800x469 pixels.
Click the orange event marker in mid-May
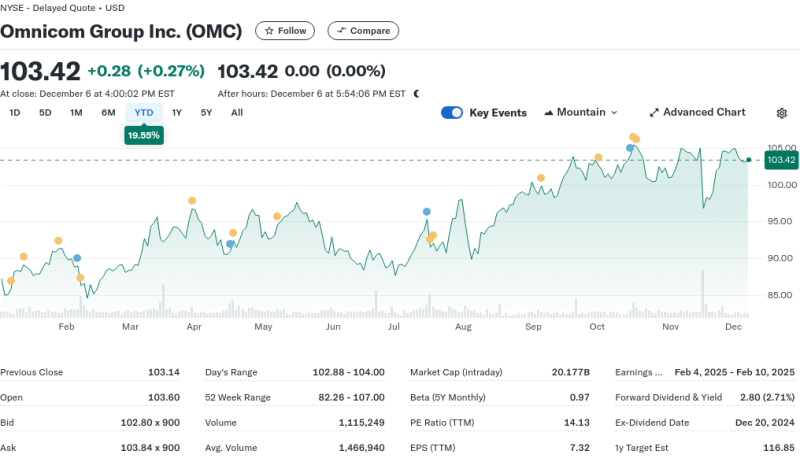pos(277,216)
